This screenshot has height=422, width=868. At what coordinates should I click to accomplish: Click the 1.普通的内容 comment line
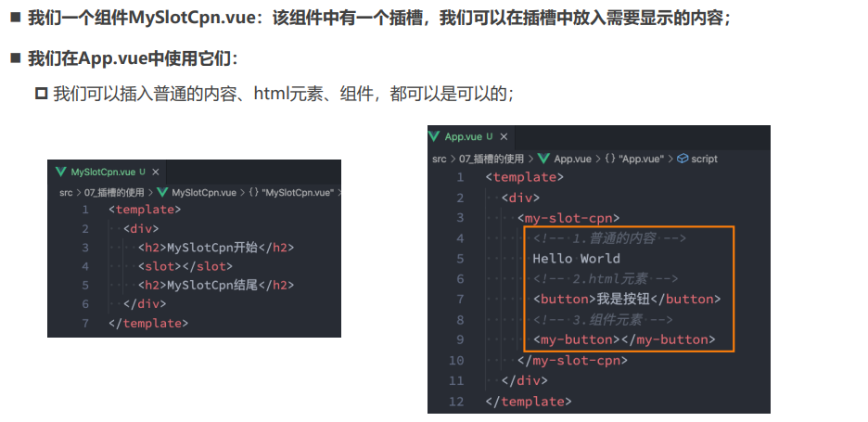[609, 238]
